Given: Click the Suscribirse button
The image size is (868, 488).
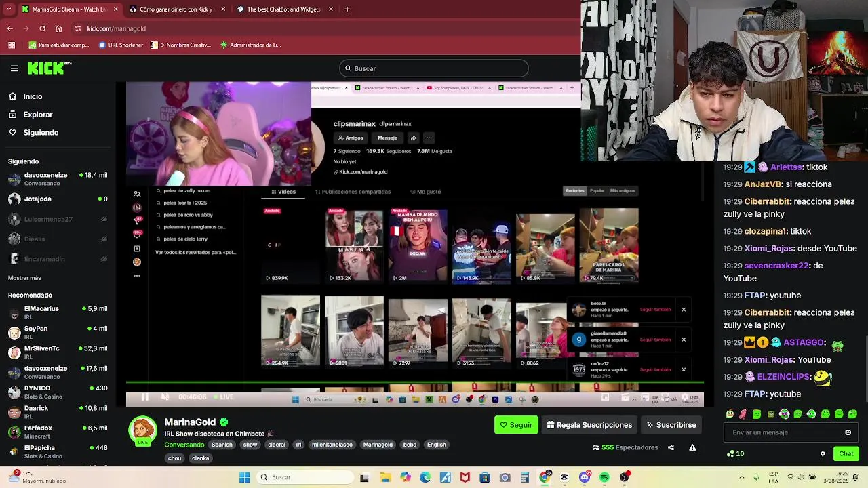Looking at the screenshot, I should (671, 425).
